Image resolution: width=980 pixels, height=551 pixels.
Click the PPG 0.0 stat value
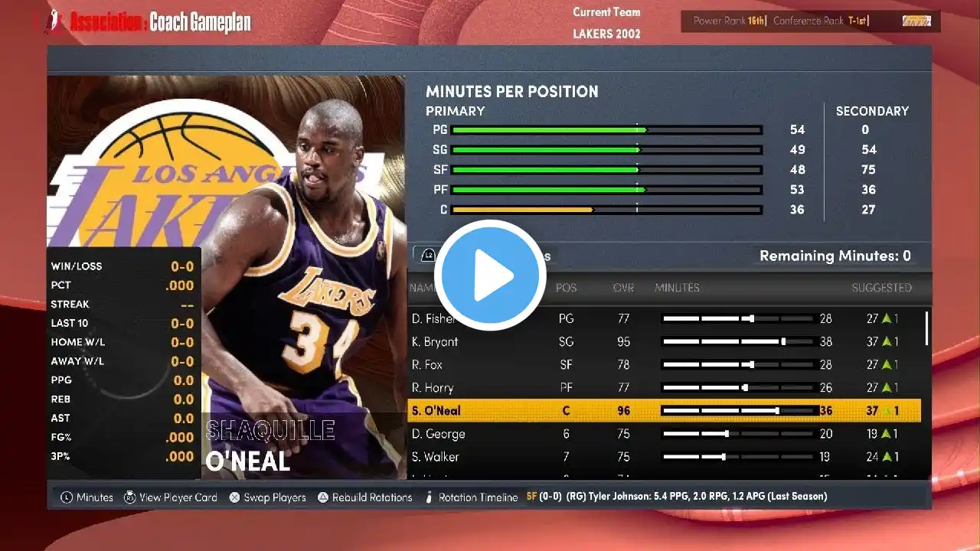click(x=184, y=380)
